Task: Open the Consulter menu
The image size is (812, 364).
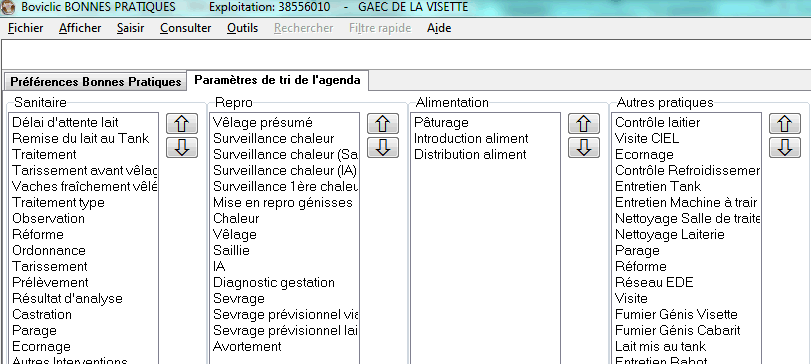Action: (x=185, y=28)
